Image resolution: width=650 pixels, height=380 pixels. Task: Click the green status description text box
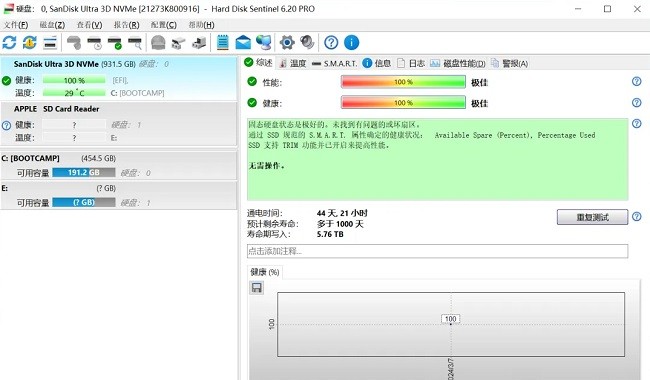tap(437, 159)
